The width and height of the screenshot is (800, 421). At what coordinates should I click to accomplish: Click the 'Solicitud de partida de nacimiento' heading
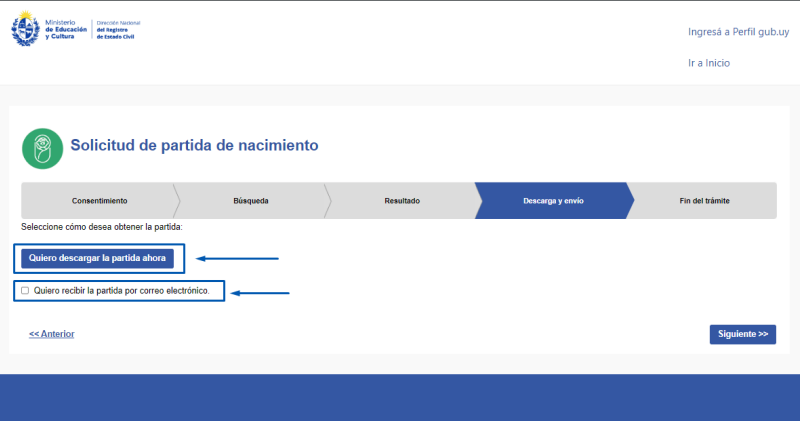pyautogui.click(x=194, y=145)
